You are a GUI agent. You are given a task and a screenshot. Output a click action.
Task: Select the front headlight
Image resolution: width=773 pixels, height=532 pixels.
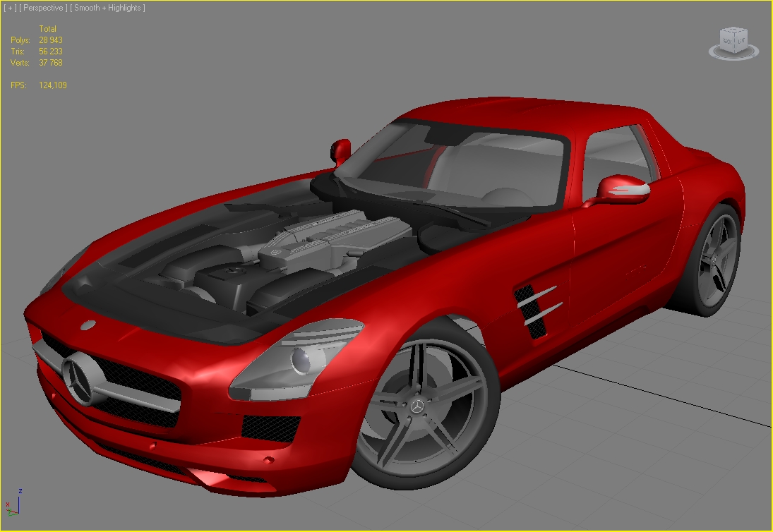pyautogui.click(x=296, y=360)
